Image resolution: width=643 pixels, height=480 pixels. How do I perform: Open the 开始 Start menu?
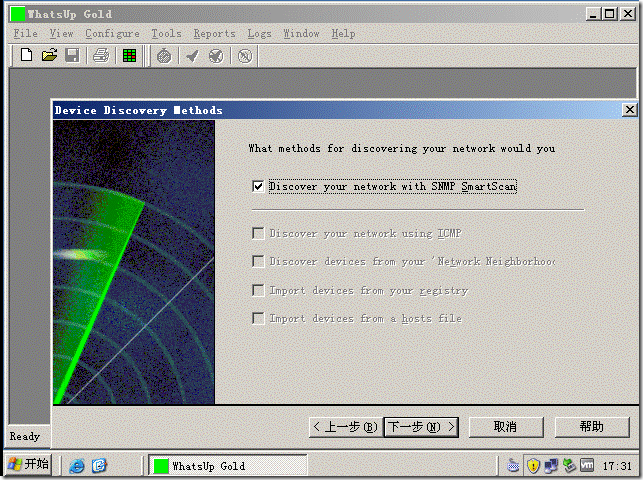(28, 465)
